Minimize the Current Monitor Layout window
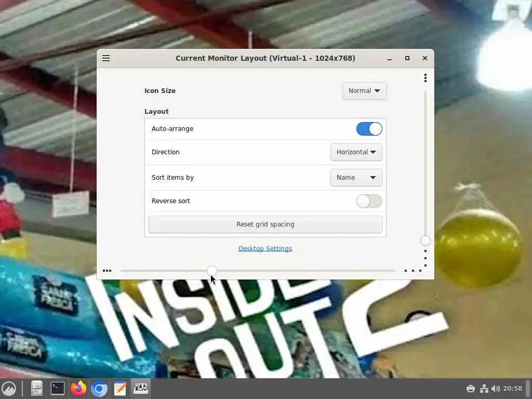This screenshot has height=399, width=532. coord(390,58)
